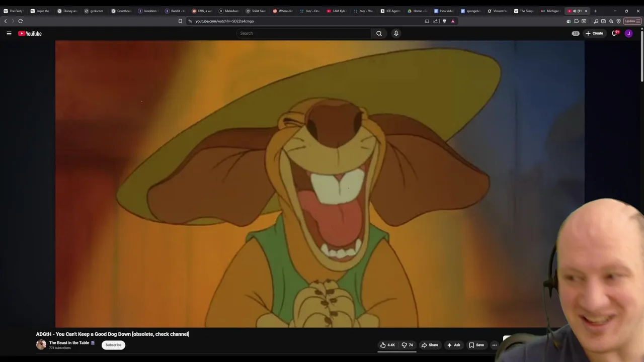Switch to the Vincent W tab
Viewport: 644px width, 362px height.
pos(499,11)
